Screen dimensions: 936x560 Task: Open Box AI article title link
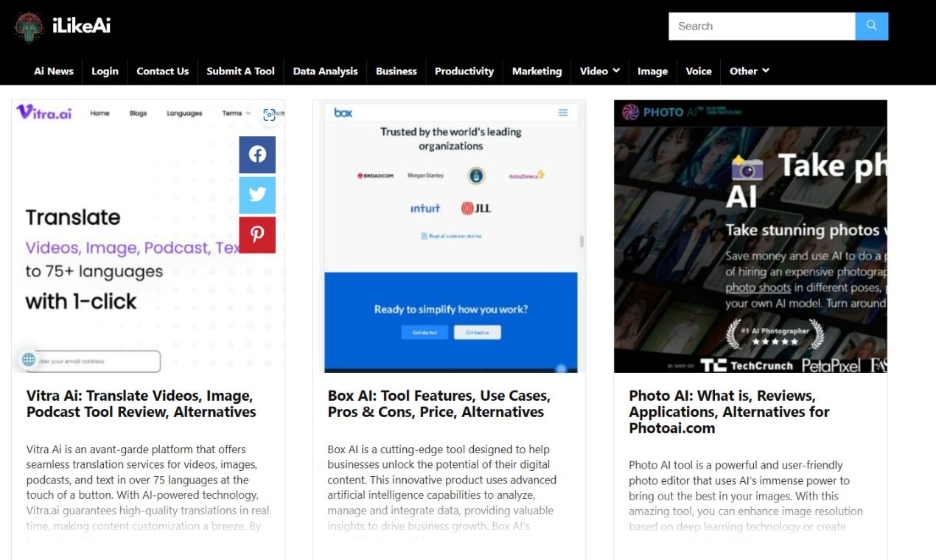439,404
